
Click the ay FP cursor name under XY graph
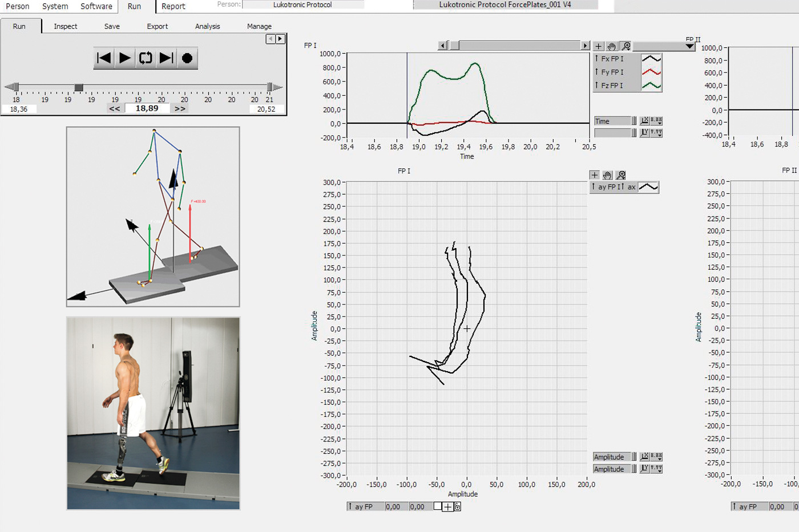pyautogui.click(x=365, y=506)
